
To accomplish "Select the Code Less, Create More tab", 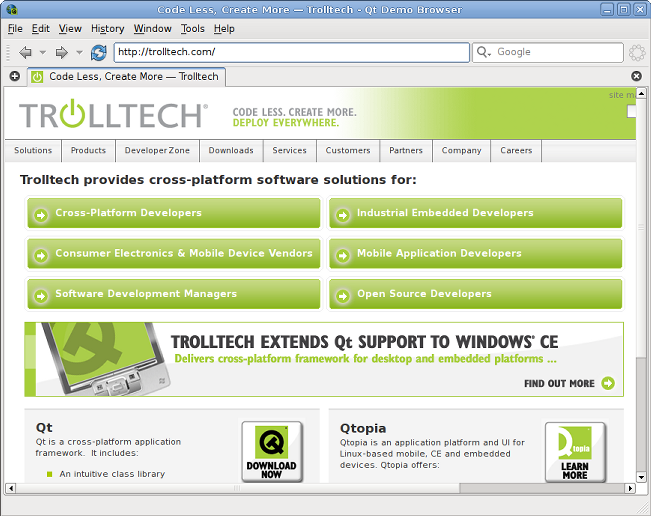I will (x=127, y=77).
